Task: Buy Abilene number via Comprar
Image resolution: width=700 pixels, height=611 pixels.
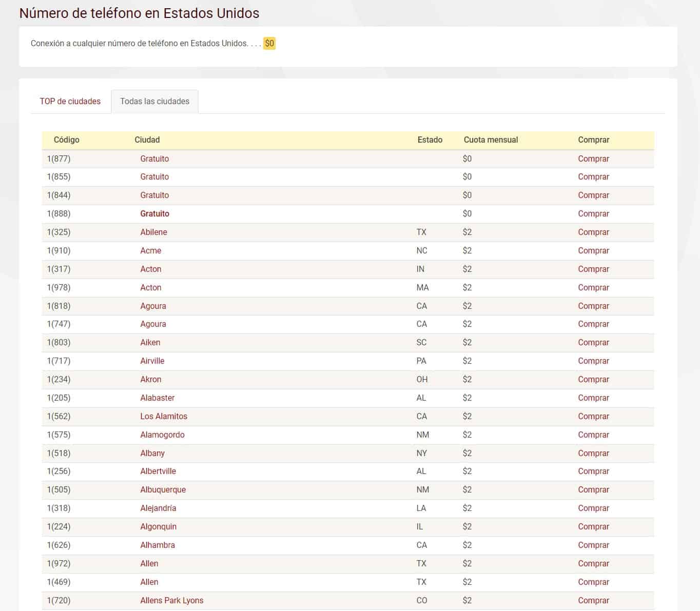Action: click(593, 232)
